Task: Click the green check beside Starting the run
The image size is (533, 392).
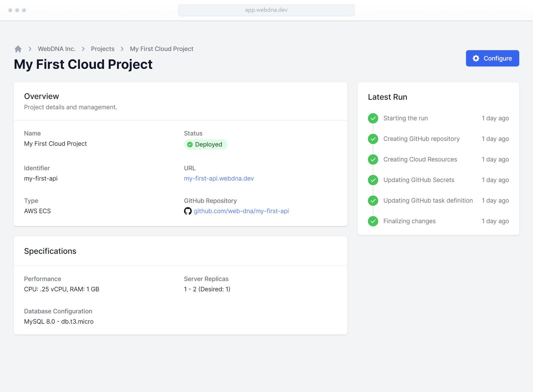Action: coord(373,118)
